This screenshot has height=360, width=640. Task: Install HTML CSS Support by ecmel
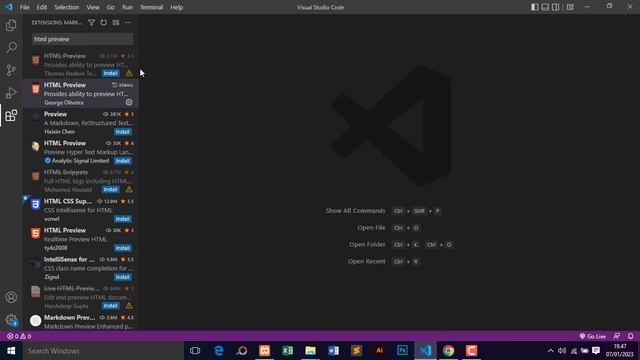click(x=122, y=219)
